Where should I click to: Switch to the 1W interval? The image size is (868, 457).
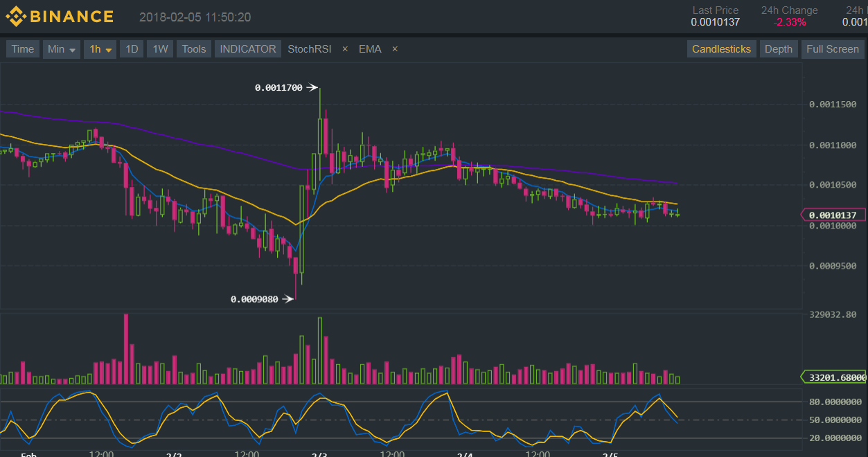click(160, 49)
